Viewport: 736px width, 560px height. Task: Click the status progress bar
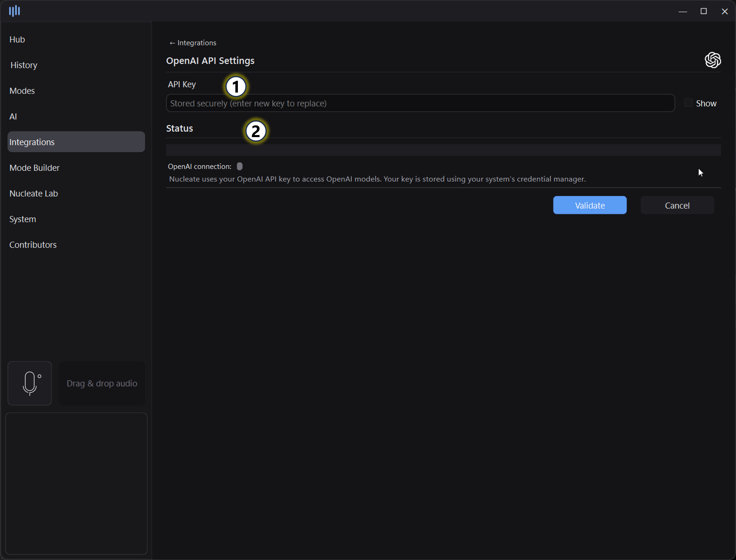pos(443,150)
